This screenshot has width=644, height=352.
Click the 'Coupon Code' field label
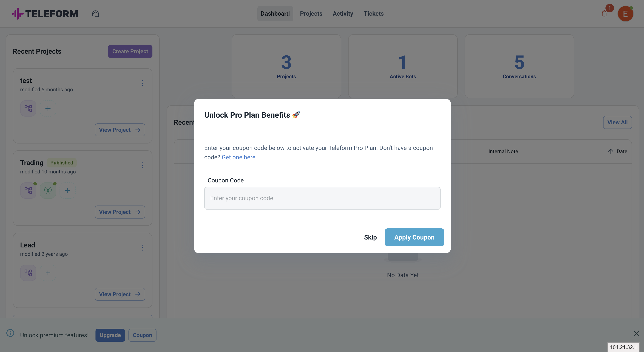point(225,180)
